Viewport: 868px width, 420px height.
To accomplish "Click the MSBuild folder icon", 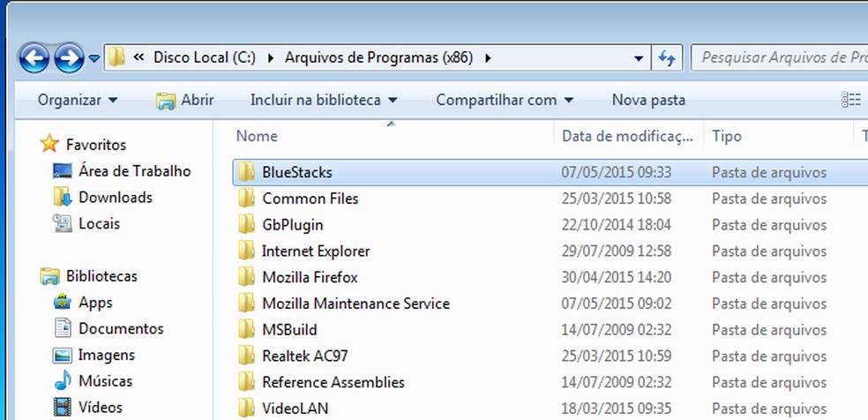I will 247,329.
